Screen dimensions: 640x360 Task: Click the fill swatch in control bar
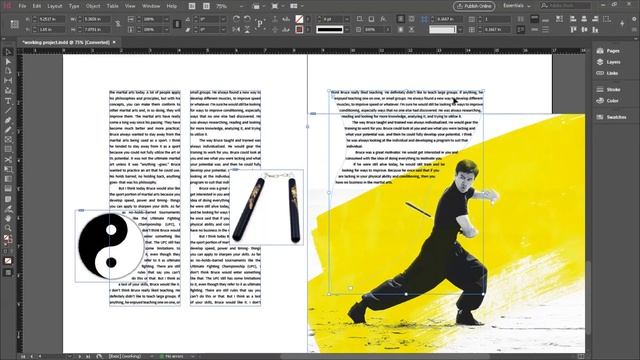(299, 19)
